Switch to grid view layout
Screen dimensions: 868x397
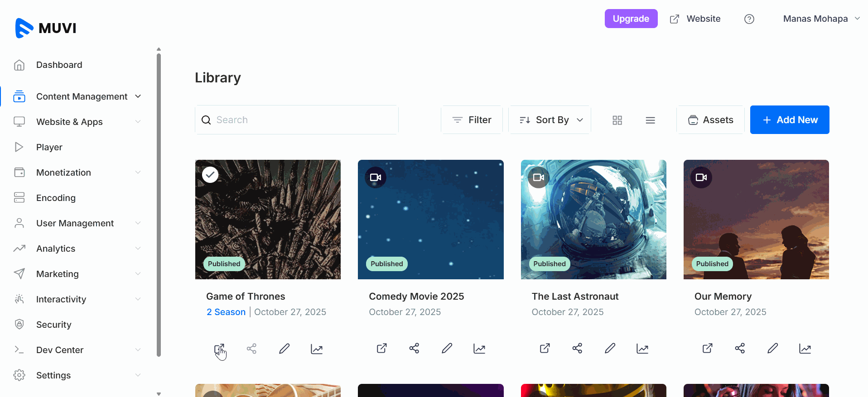click(x=617, y=120)
